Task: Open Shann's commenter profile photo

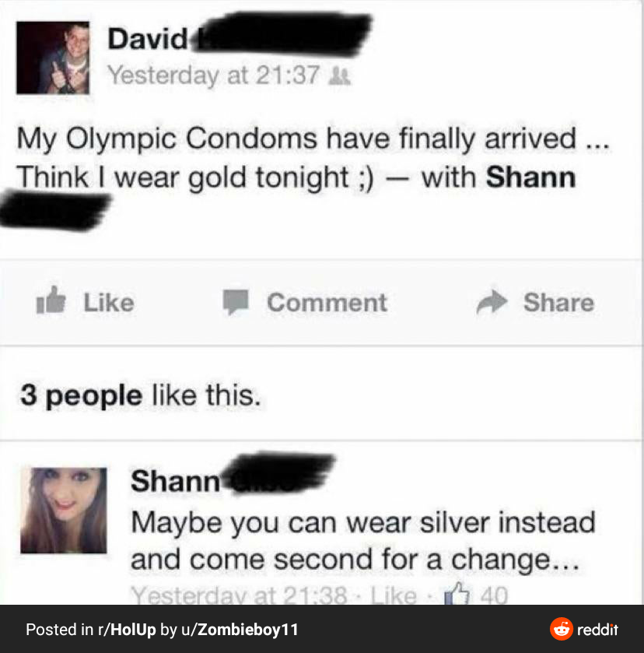Action: coord(63,510)
